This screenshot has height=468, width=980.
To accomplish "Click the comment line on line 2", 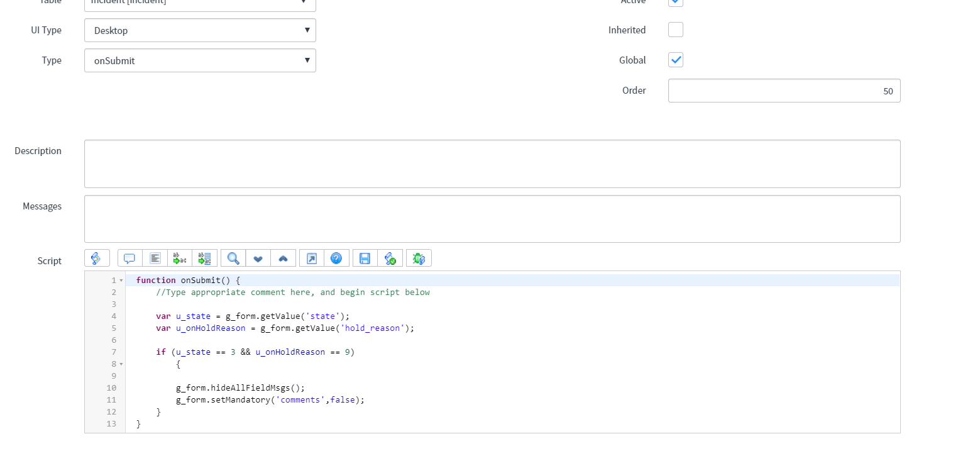I will (293, 292).
